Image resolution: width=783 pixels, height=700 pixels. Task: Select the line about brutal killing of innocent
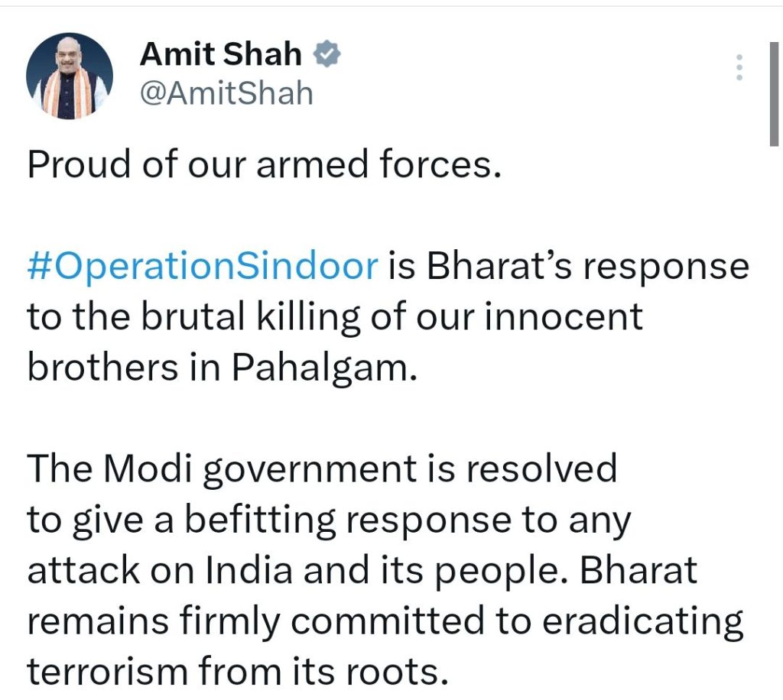[x=335, y=317]
